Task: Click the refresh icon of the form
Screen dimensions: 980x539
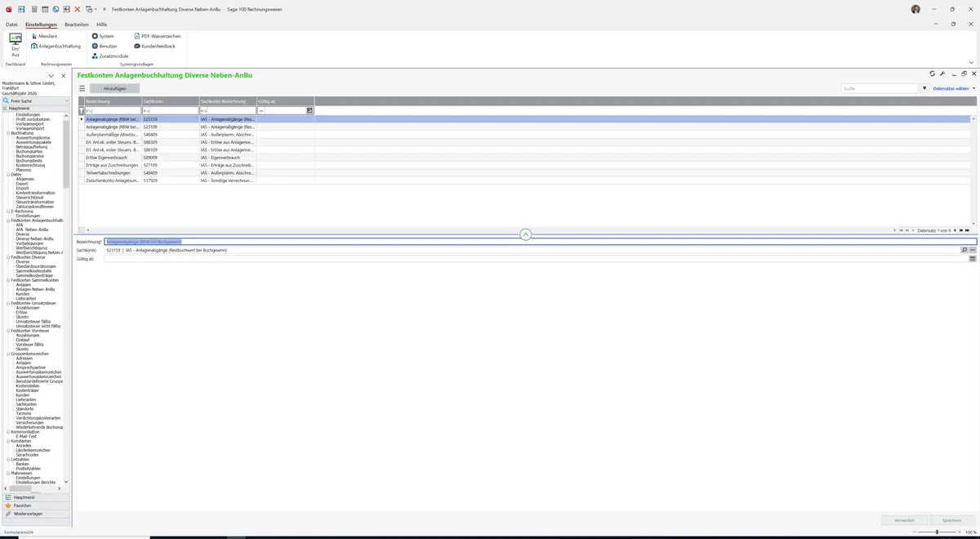Action: pyautogui.click(x=933, y=74)
